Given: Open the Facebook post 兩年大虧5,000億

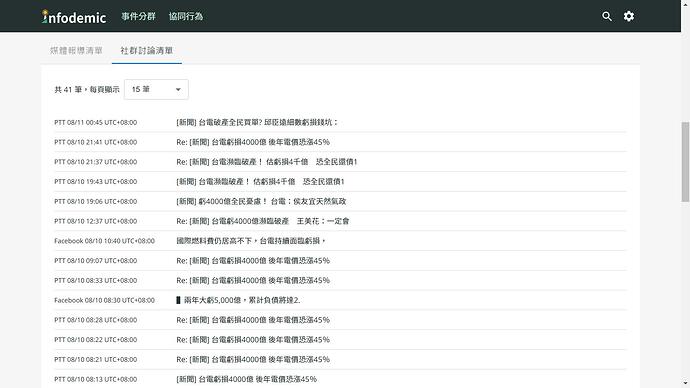Looking at the screenshot, I should coord(238,300).
